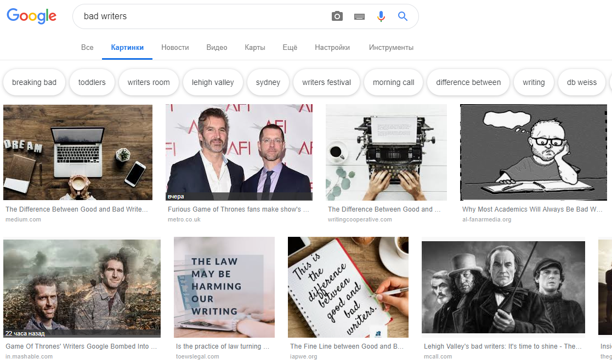Open the on-screen keyboard icon
The image size is (612, 364).
[x=359, y=16]
